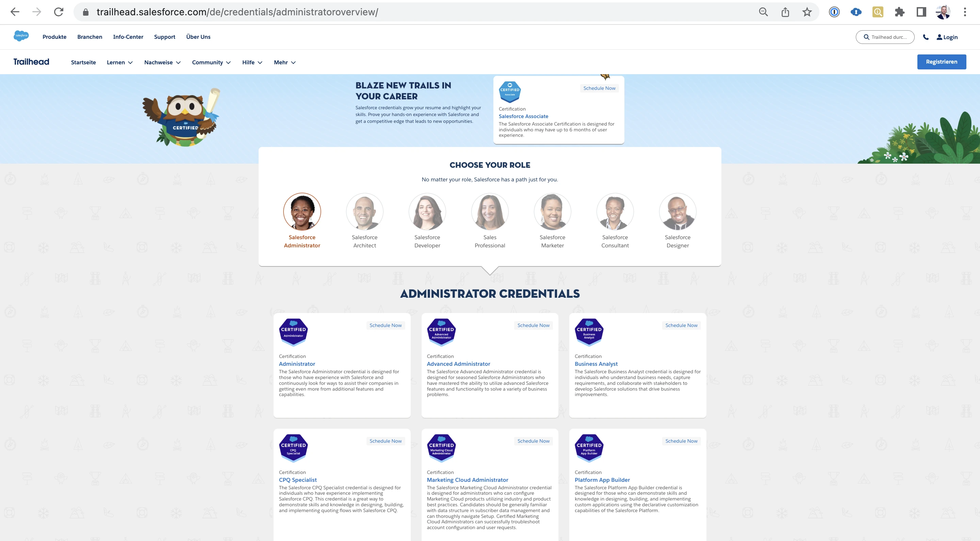
Task: Expand the Mehr dropdown menu
Action: [284, 62]
